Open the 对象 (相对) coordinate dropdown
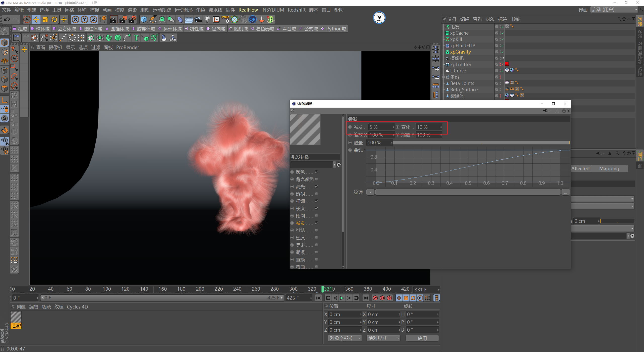Image resolution: width=644 pixels, height=352 pixels. [345, 338]
